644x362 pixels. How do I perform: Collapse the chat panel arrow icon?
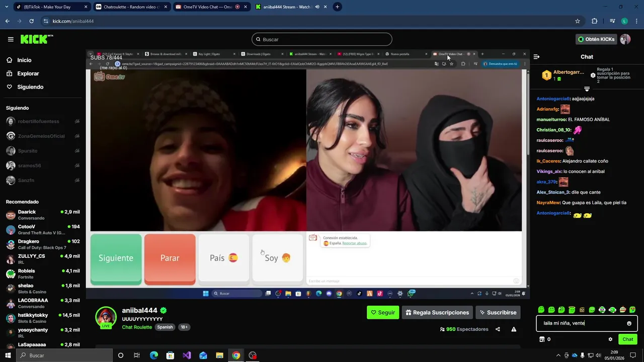tap(536, 57)
